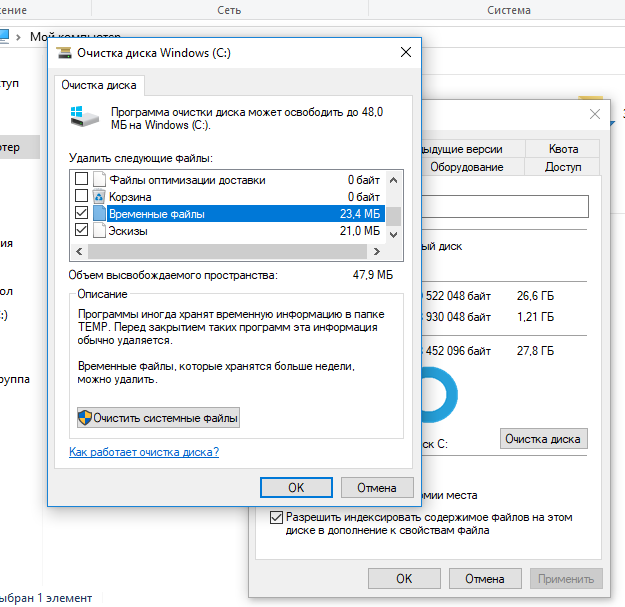Close the Очистка диска Windows (C:) dialog

(x=406, y=52)
